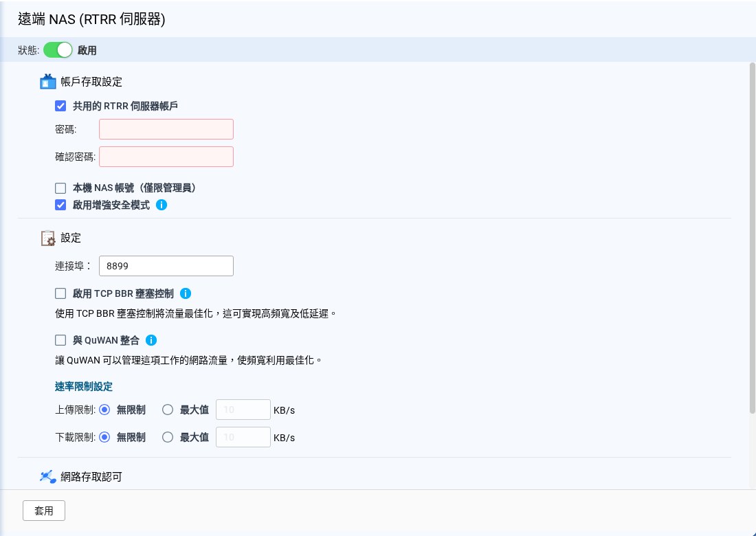This screenshot has height=536, width=756.
Task: Click 下載限制 KB/s value field
Action: (243, 437)
